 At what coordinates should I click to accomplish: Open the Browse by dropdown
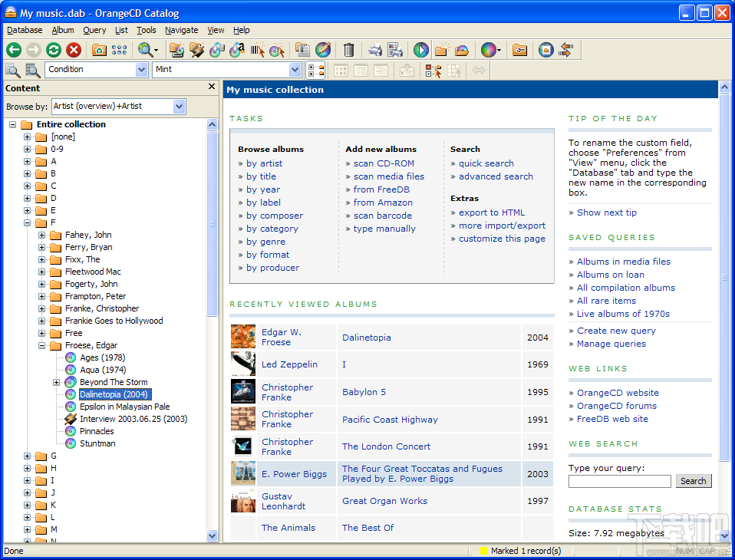coord(179,106)
